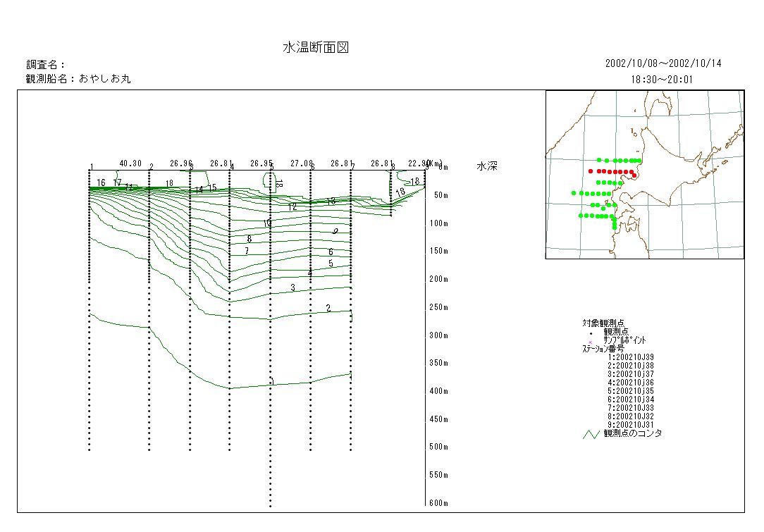Select station entry 5:200210j35 in the list
Image resolution: width=764 pixels, height=532 pixels.
point(630,390)
